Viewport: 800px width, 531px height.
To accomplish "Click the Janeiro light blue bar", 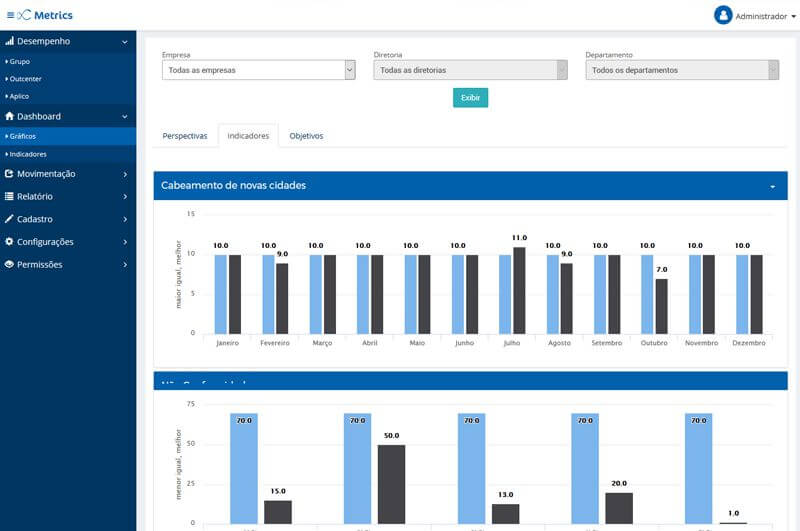I will click(x=220, y=294).
